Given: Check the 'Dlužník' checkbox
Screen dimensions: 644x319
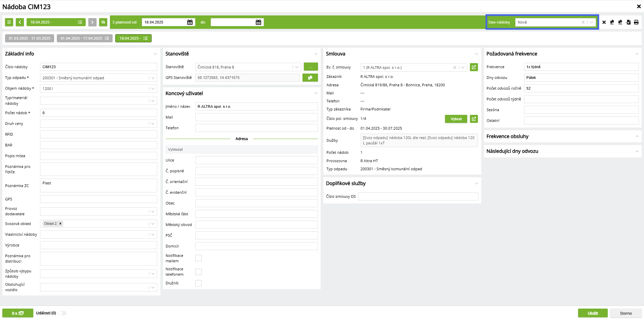Looking at the screenshot, I should point(199,283).
